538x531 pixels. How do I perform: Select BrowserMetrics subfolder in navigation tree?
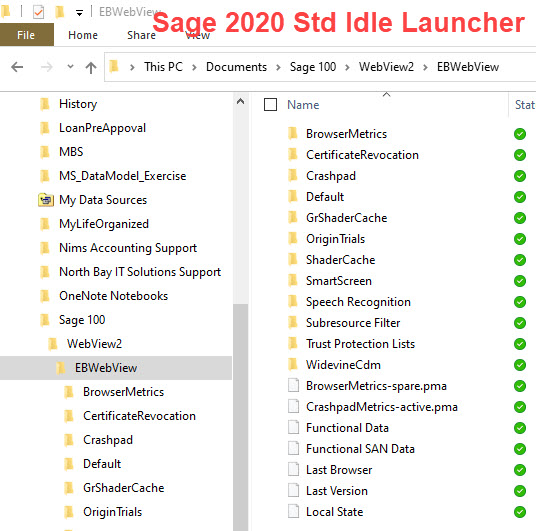pos(124,392)
